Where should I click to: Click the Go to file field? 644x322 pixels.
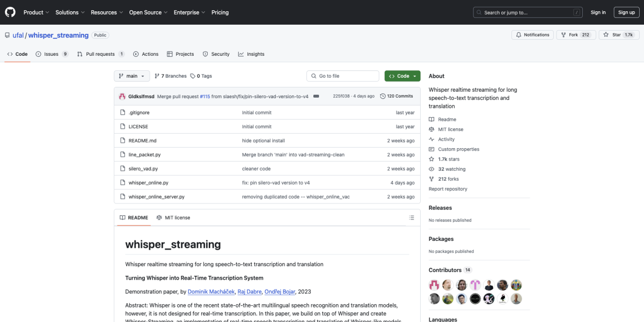point(342,76)
